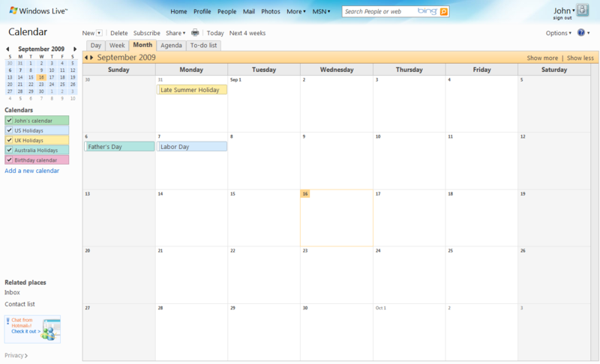Select day 16 in the mini calendar
600x364 pixels.
(x=41, y=77)
